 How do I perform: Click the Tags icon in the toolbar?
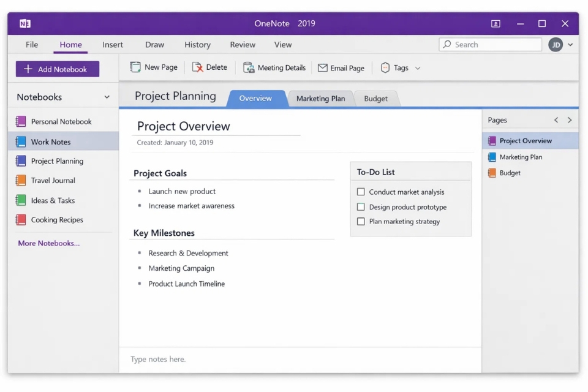(385, 67)
